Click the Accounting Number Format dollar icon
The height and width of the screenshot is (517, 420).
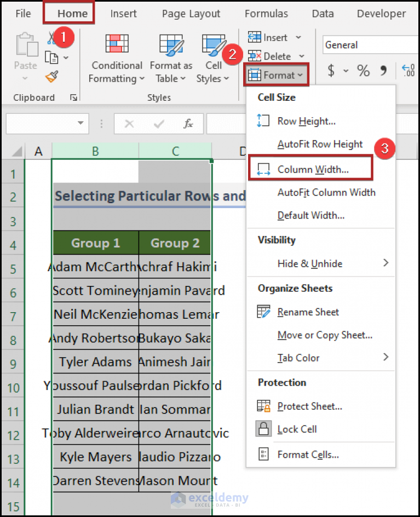pyautogui.click(x=331, y=70)
